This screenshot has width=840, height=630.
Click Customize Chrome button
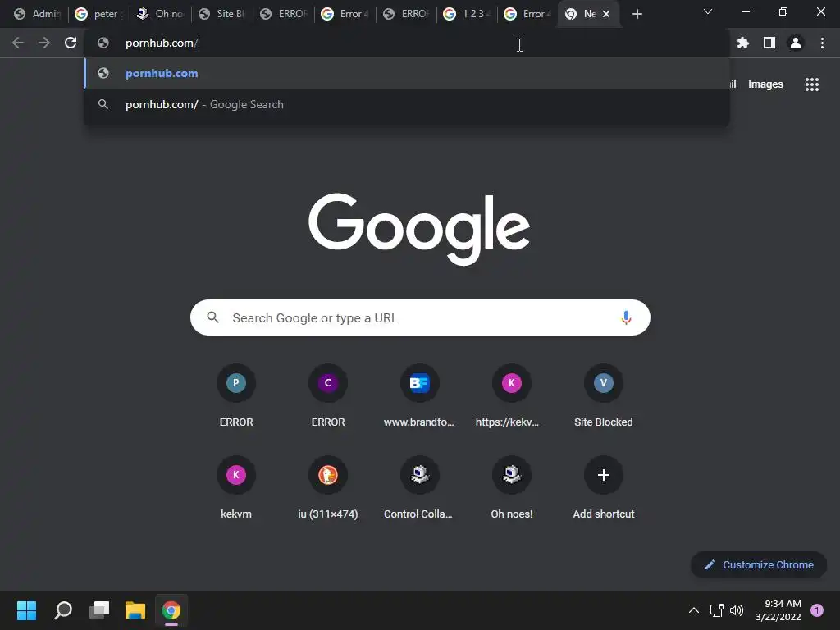coord(759,564)
